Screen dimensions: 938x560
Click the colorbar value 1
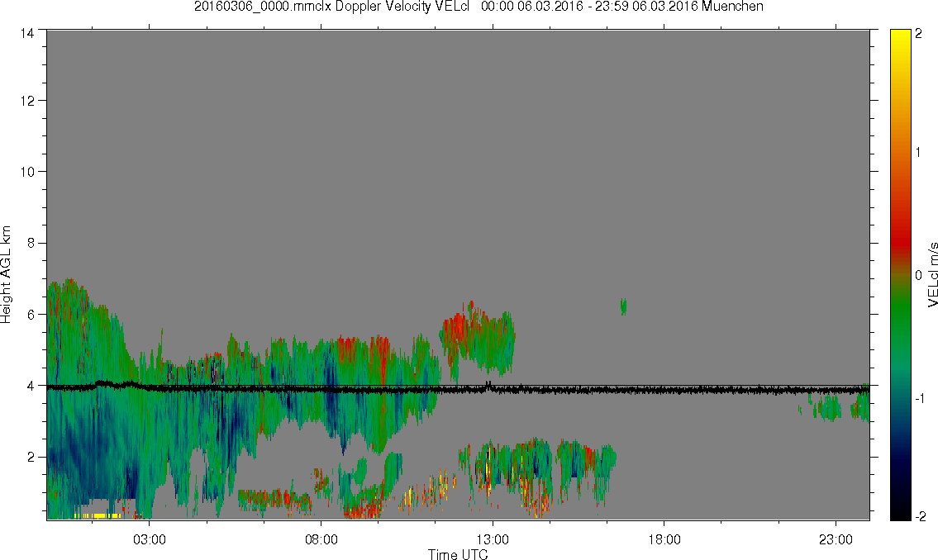(x=919, y=153)
